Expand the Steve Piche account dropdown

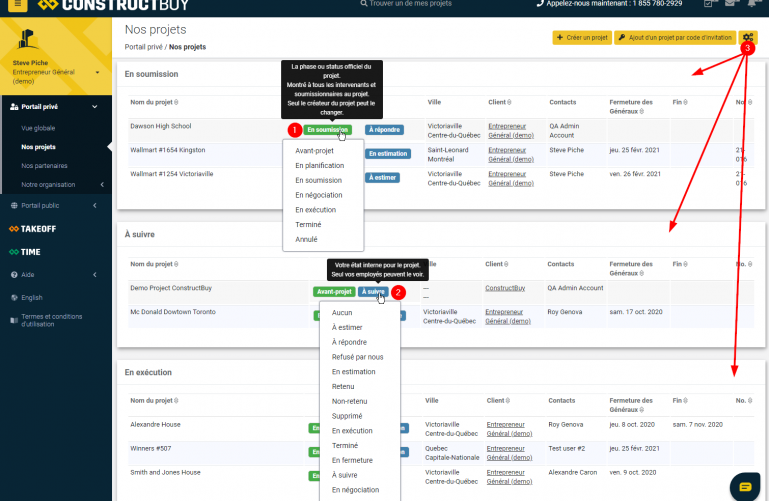[97, 72]
